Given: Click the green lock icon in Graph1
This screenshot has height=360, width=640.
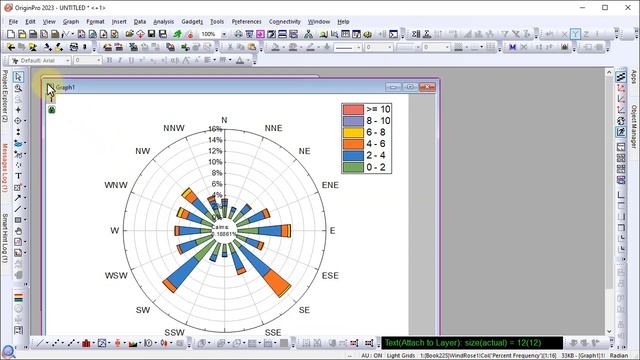Looking at the screenshot, I should tap(51, 109).
